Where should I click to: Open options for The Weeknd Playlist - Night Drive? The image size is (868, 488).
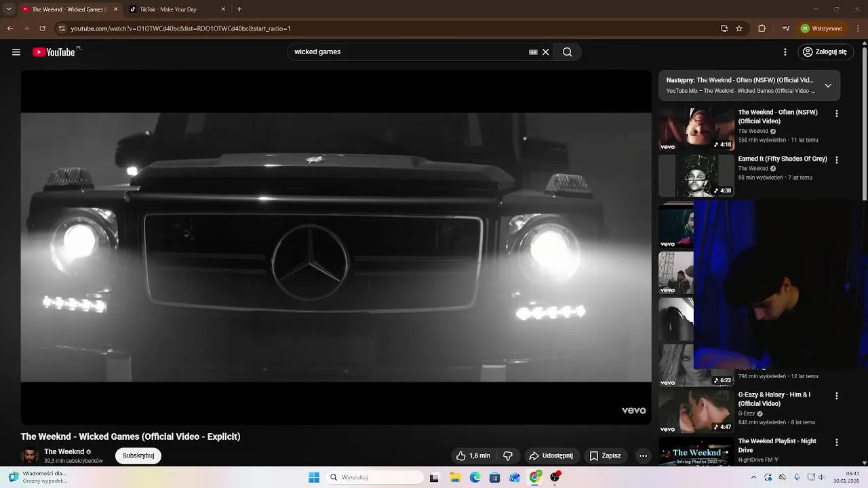pos(836,443)
